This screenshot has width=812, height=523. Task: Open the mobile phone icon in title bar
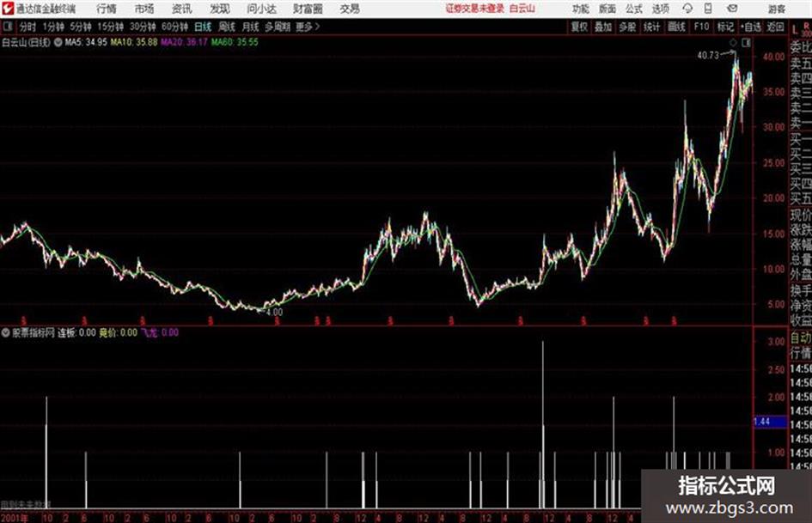tap(708, 9)
